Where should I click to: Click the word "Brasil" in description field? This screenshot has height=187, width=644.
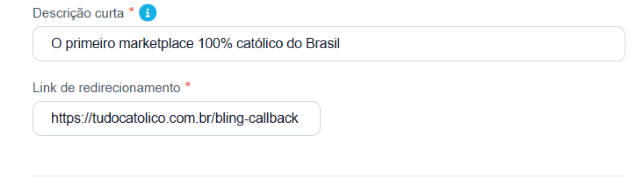[323, 44]
